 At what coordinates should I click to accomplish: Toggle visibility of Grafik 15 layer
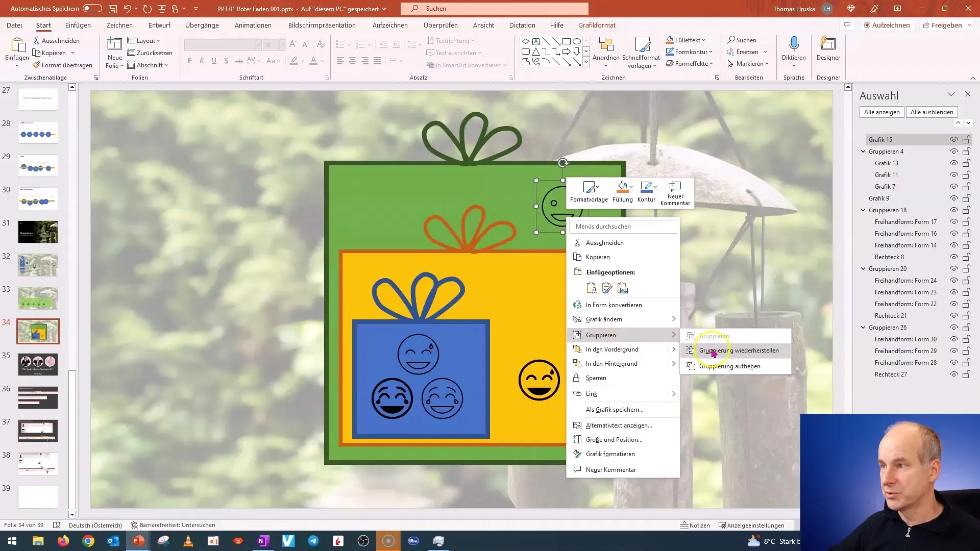(954, 139)
